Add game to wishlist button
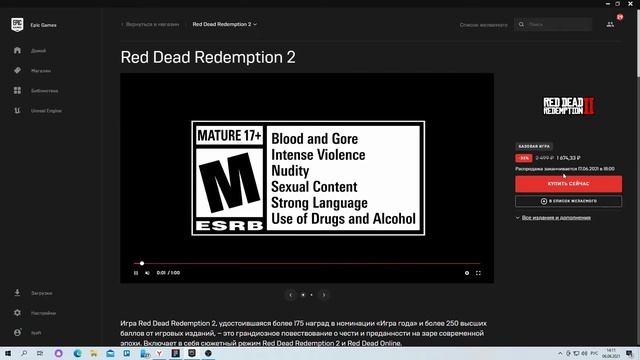 point(568,201)
